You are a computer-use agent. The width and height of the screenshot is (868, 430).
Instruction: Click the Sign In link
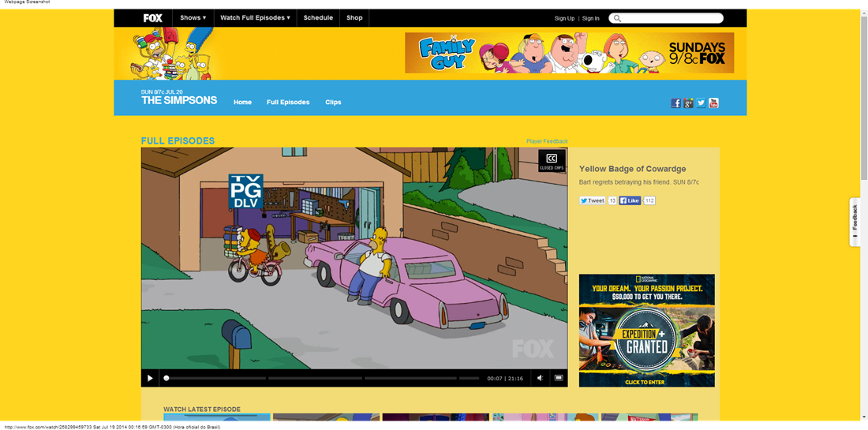tap(591, 18)
